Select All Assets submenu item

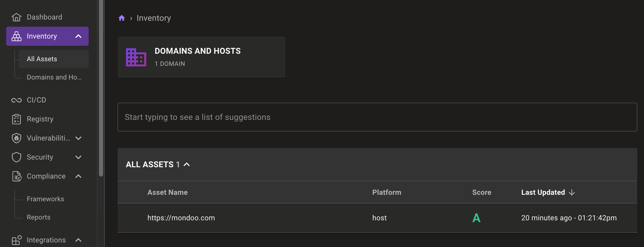tap(54, 59)
